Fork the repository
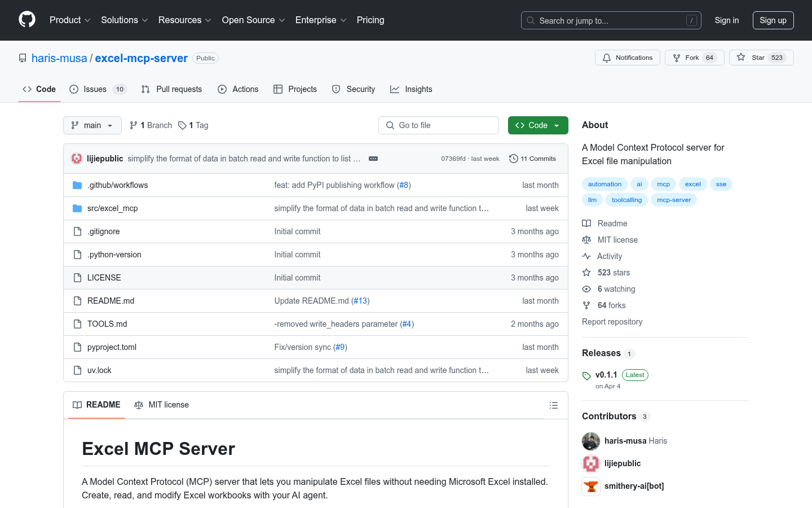This screenshot has height=508, width=812. [x=694, y=58]
